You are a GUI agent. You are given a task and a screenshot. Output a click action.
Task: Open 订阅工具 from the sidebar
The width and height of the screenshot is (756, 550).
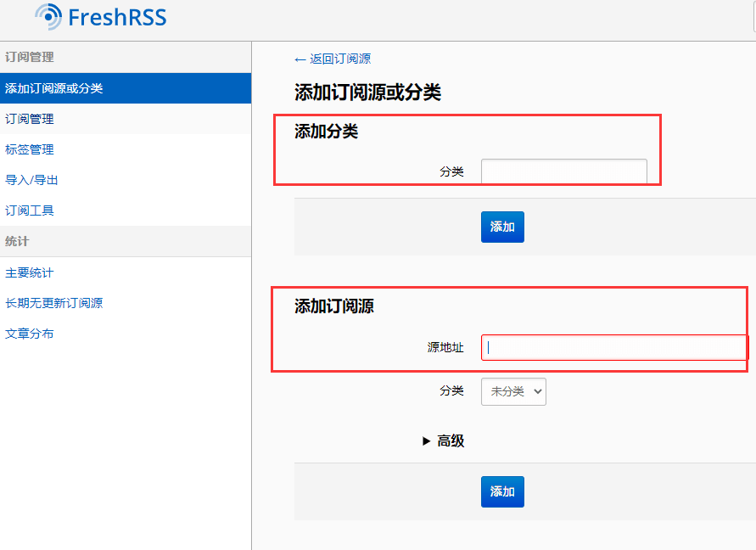coord(30,210)
